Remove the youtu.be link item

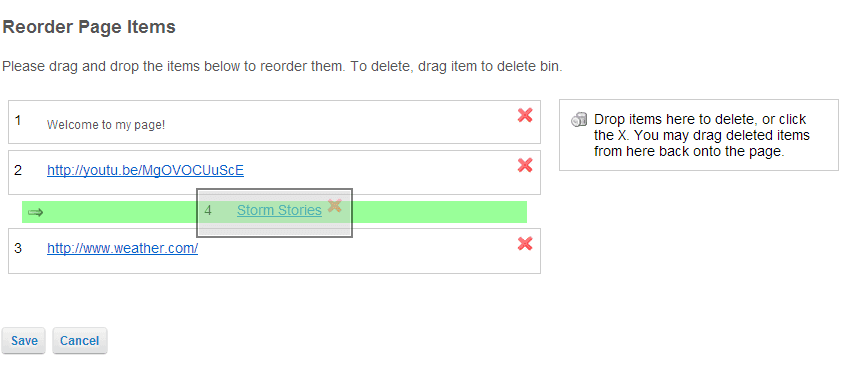pyautogui.click(x=525, y=165)
